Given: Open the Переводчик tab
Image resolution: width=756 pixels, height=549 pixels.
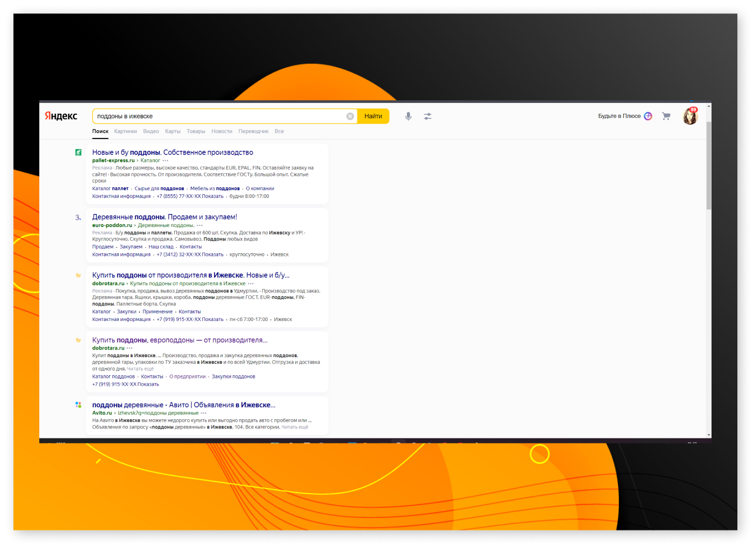Looking at the screenshot, I should (x=253, y=131).
